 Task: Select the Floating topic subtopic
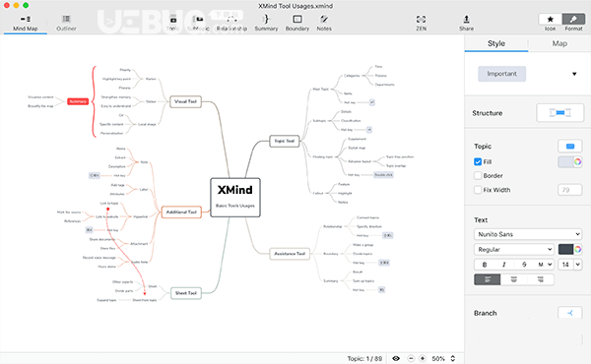tap(323, 156)
